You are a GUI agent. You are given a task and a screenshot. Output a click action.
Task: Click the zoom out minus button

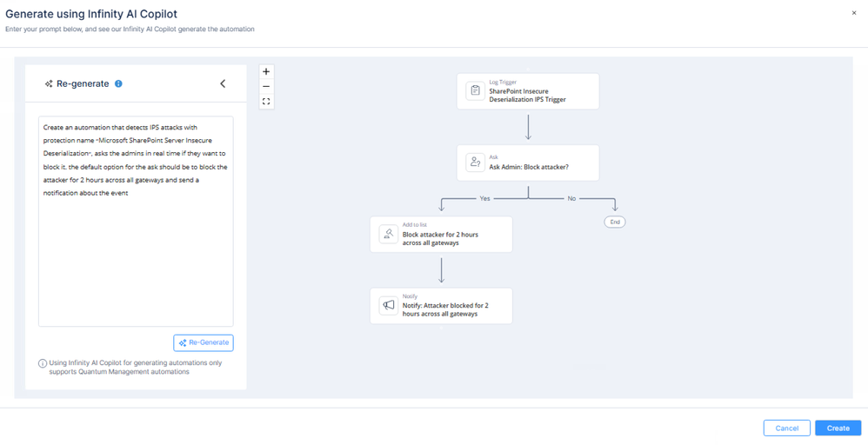pos(266,87)
